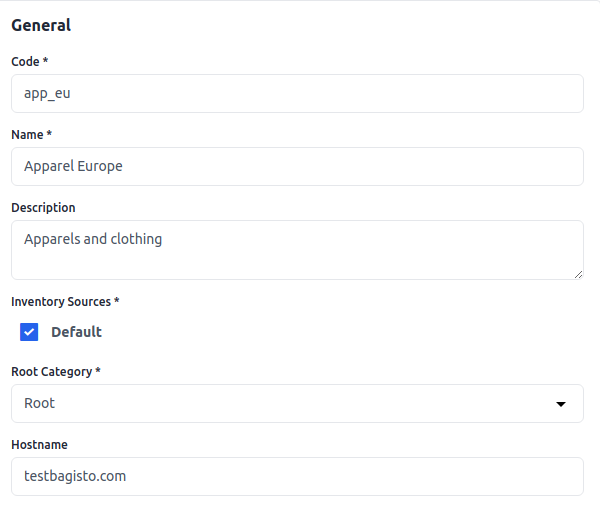The image size is (600, 519).
Task: Open the Root Category dropdown
Action: [x=296, y=403]
